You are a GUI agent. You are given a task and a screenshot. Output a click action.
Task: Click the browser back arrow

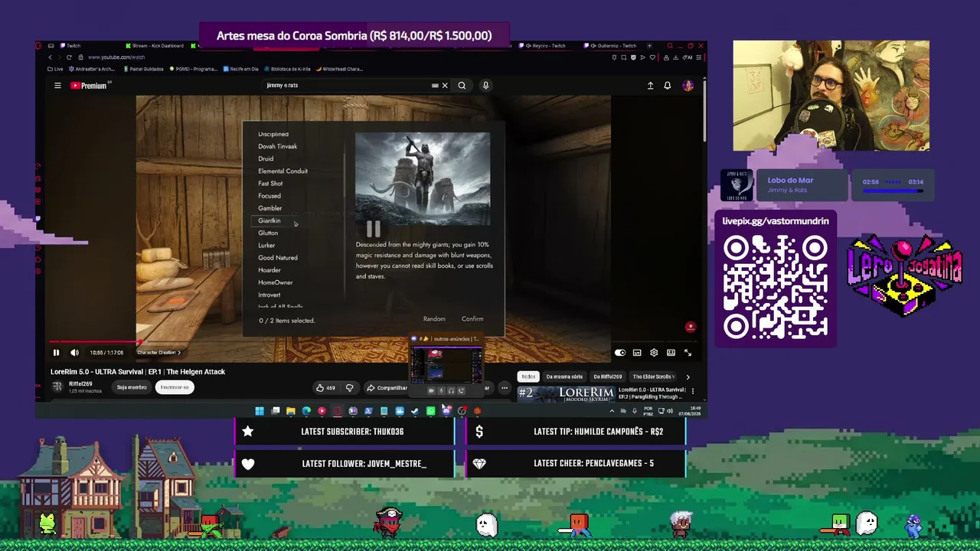coord(51,57)
